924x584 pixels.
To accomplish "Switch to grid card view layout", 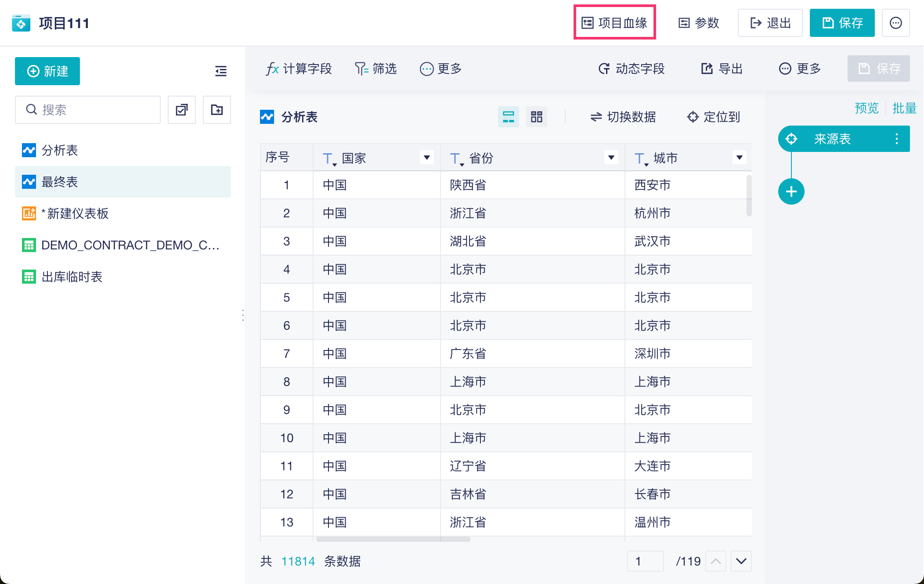I will pyautogui.click(x=536, y=117).
